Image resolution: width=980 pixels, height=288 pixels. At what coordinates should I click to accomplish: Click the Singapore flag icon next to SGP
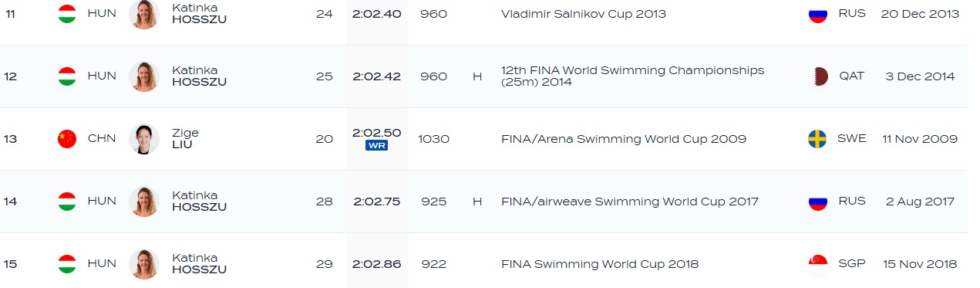817,264
